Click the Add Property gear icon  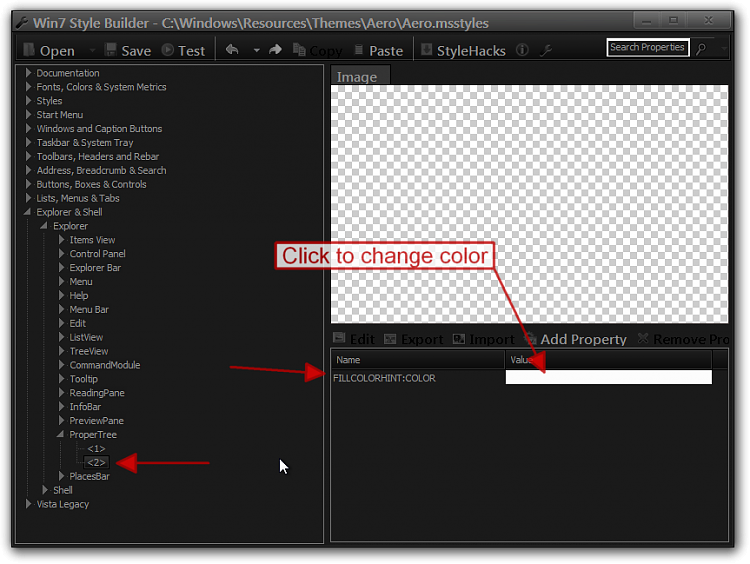pyautogui.click(x=530, y=339)
